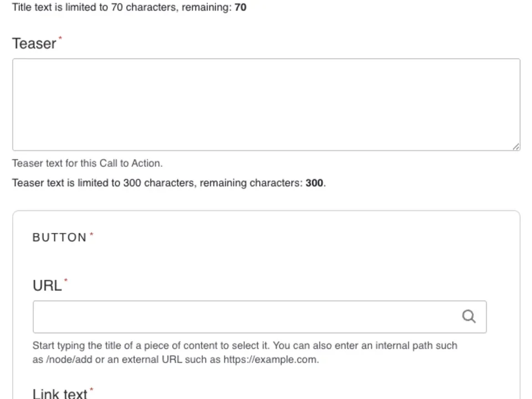Click the required asterisk next to Link text
The image size is (532, 399).
click(91, 389)
